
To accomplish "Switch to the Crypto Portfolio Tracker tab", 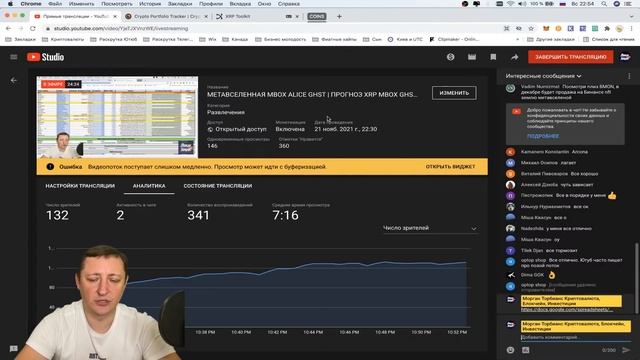I will coord(167,16).
